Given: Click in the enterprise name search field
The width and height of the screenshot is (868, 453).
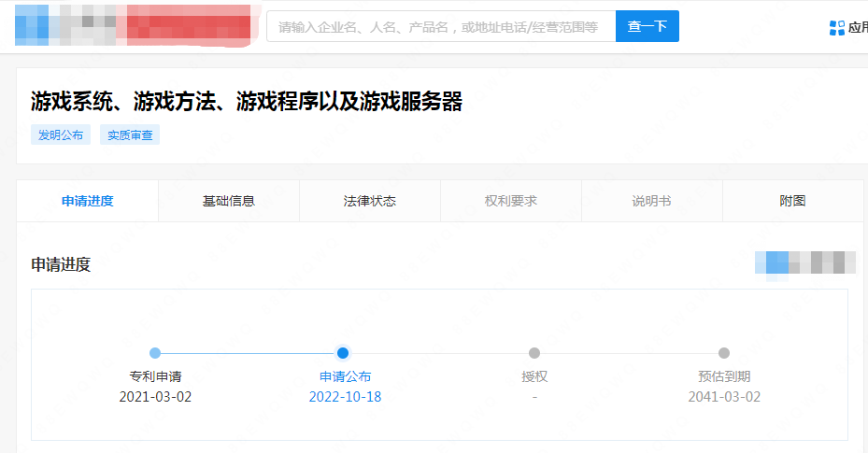Looking at the screenshot, I should pos(440,26).
